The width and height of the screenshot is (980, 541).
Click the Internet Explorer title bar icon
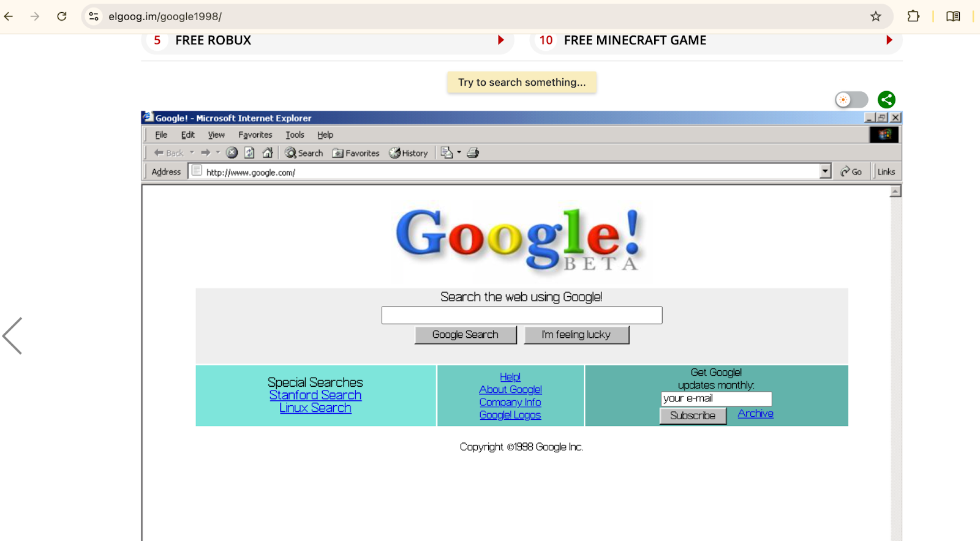(x=148, y=117)
